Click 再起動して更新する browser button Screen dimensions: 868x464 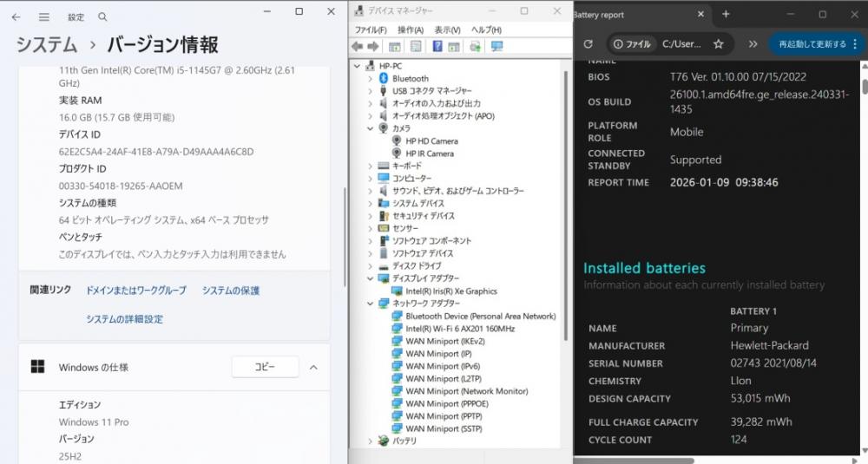(812, 43)
